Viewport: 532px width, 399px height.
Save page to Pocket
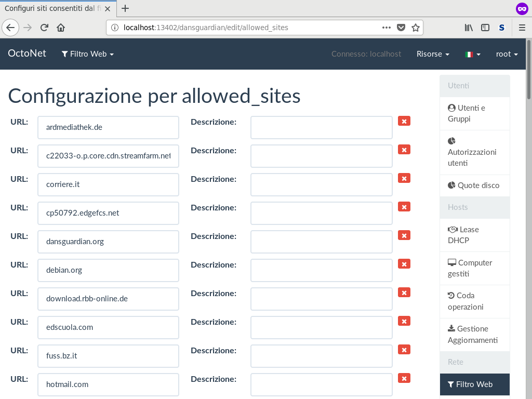(401, 28)
